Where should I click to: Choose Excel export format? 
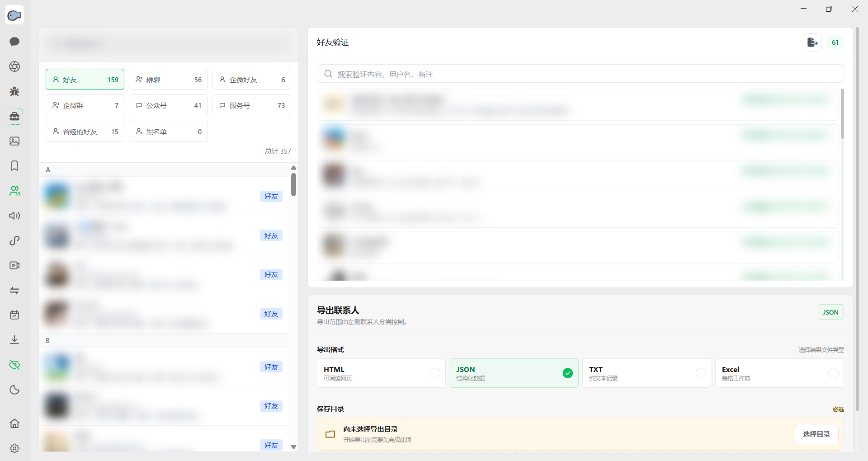coord(779,373)
